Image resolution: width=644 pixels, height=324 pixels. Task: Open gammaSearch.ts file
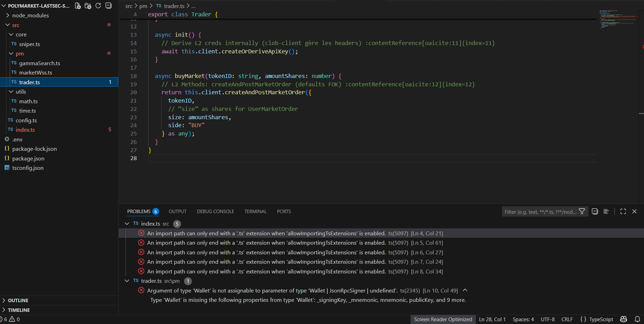[39, 63]
